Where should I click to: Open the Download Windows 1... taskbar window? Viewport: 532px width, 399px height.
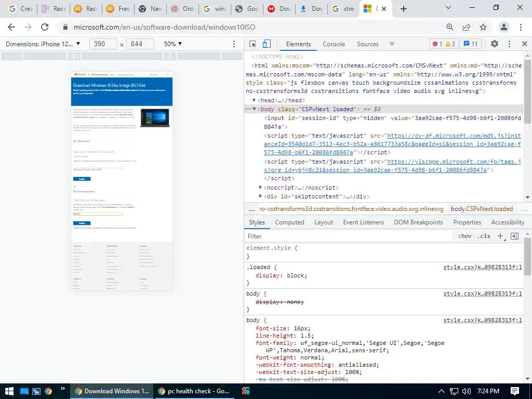point(112,391)
